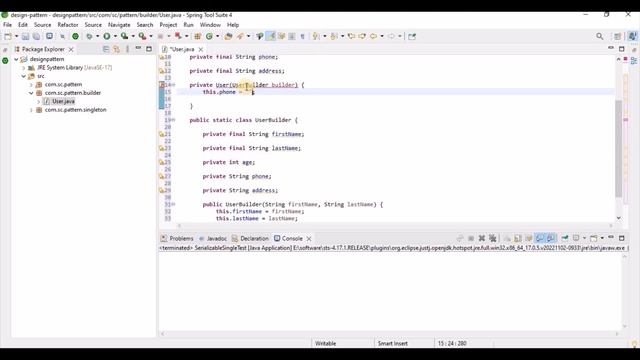
Task: Close the Package Explorer view
Action: [71, 49]
